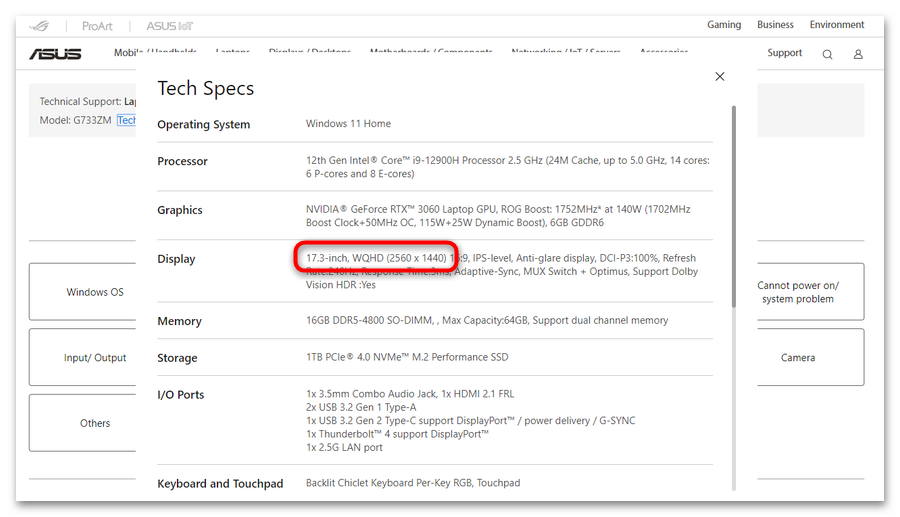Click the 16GB DDR5-4800 memory text
Screen dimensions: 900x517
(487, 320)
